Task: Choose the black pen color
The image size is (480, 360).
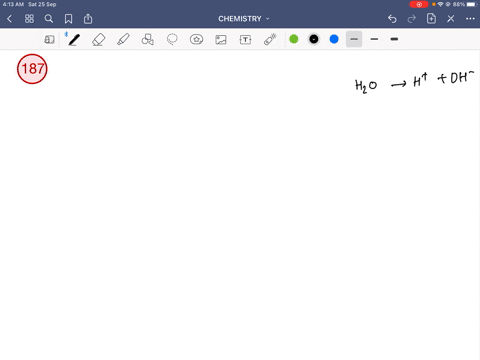Action: pyautogui.click(x=314, y=39)
